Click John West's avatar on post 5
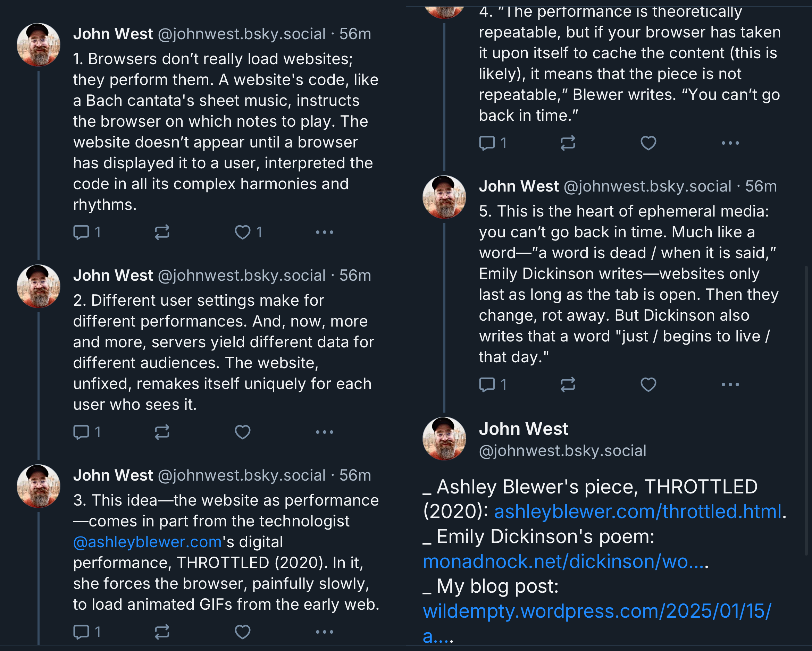 [444, 197]
